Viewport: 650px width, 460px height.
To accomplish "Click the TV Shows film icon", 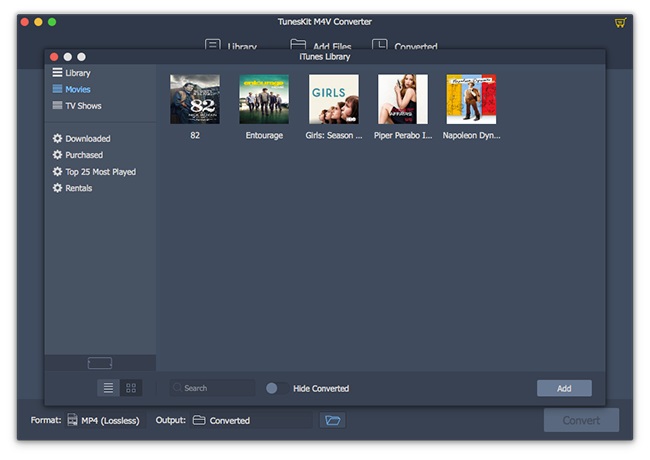I will tap(57, 105).
